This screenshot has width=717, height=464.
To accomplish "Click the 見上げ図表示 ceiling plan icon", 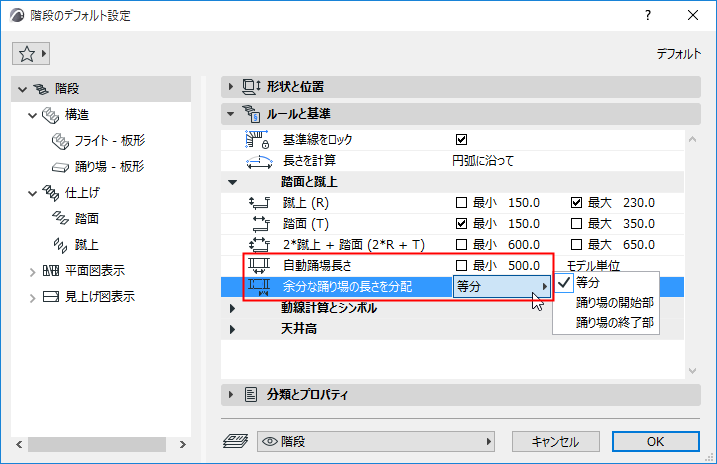I will coord(50,297).
